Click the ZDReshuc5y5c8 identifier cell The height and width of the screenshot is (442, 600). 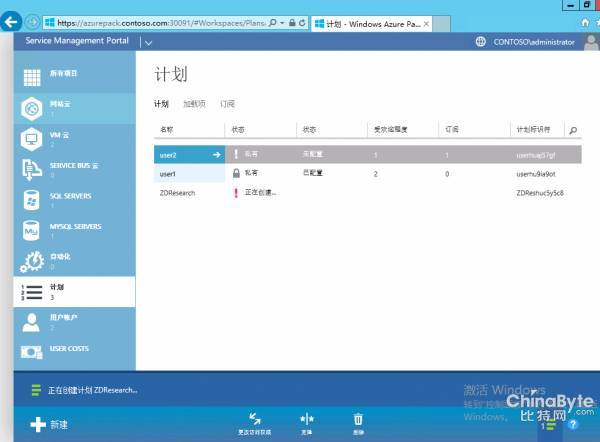(x=540, y=193)
